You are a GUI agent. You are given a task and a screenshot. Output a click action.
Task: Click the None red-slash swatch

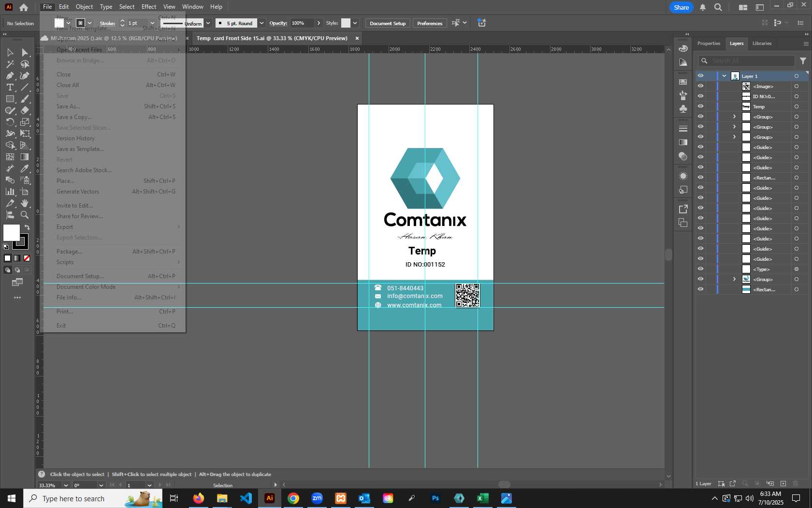(x=27, y=258)
